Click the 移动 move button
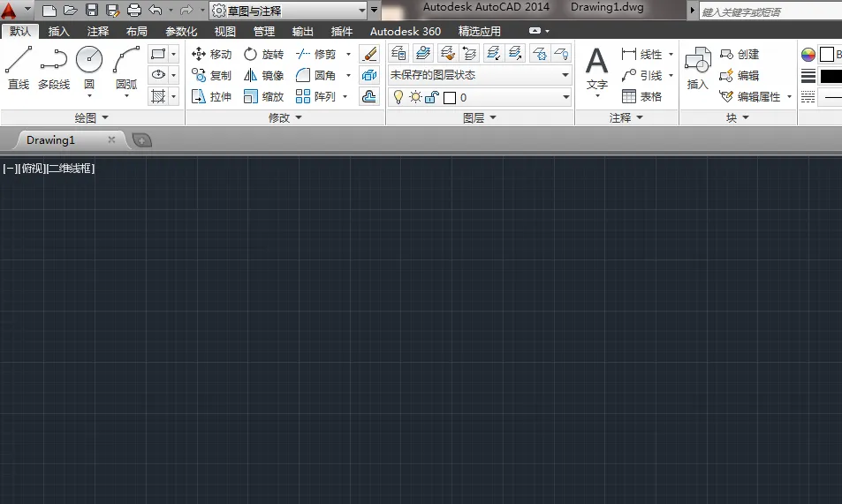Image resolution: width=842 pixels, height=504 pixels. coord(211,54)
